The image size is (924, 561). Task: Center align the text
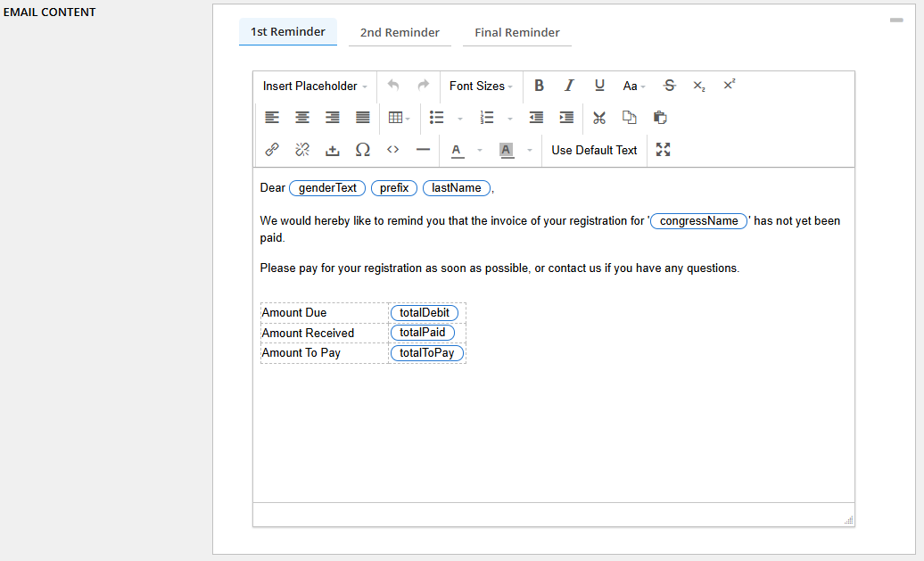click(x=302, y=118)
